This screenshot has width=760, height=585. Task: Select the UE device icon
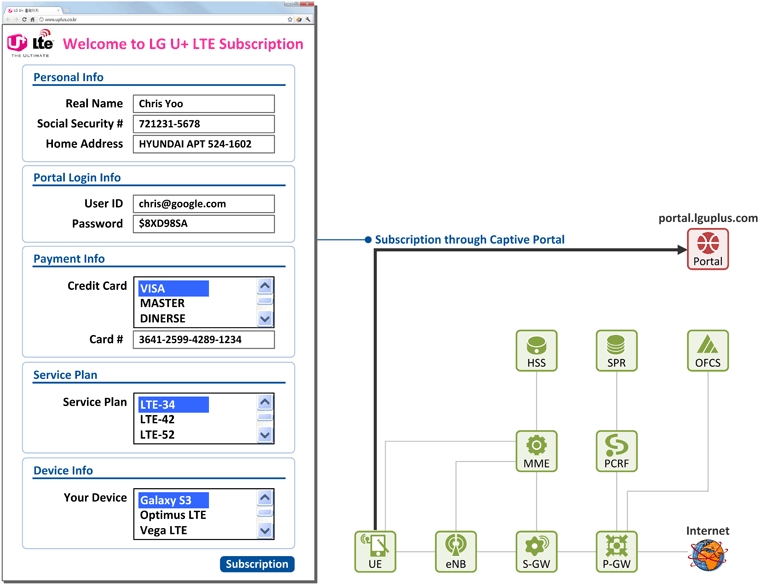pyautogui.click(x=375, y=552)
